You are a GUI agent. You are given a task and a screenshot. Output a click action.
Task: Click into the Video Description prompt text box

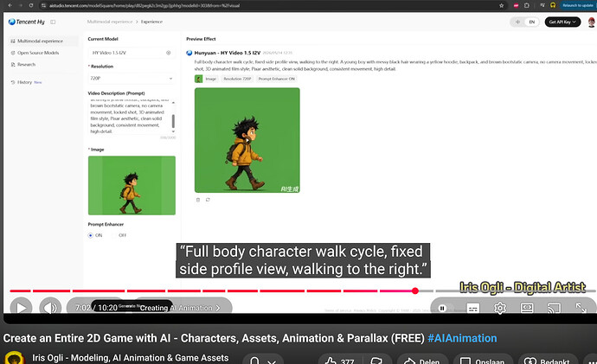[129, 116]
